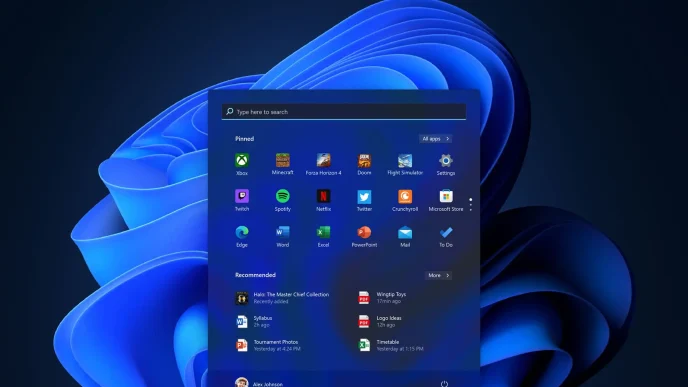Open the Syllabus Word document

coord(254,322)
